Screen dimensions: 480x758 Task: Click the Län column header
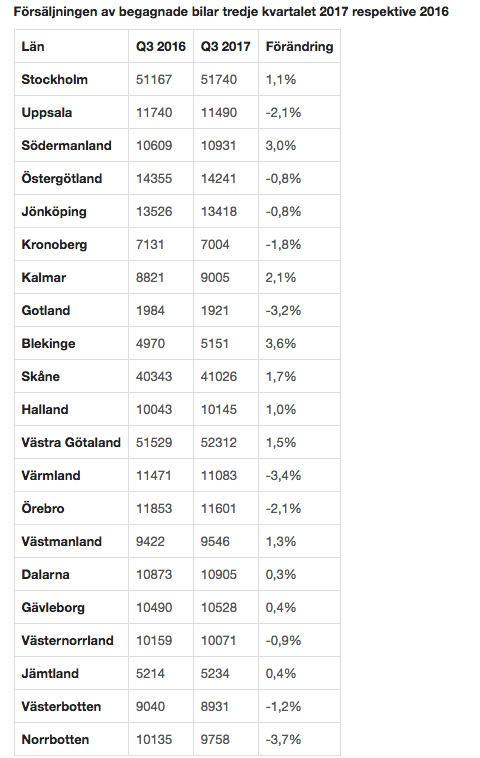(33, 46)
